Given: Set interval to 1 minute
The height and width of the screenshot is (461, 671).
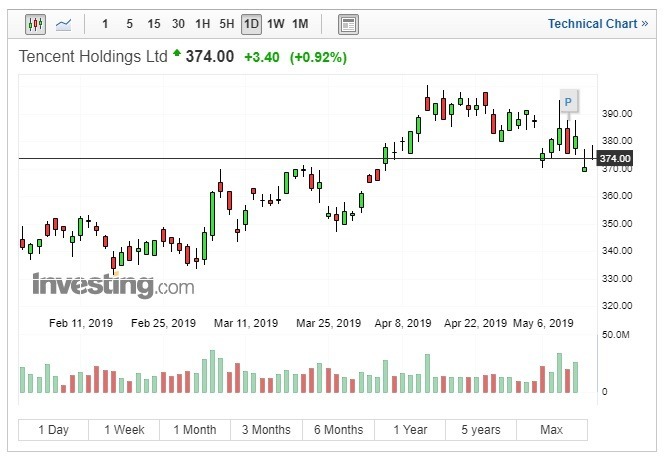Looking at the screenshot, I should pyautogui.click(x=105, y=24).
